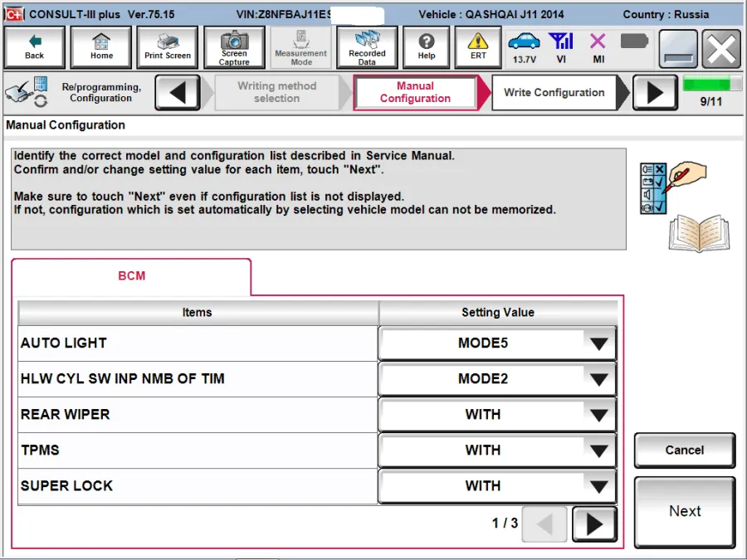Open Recorded Data
This screenshot has width=747, height=560.
(367, 47)
